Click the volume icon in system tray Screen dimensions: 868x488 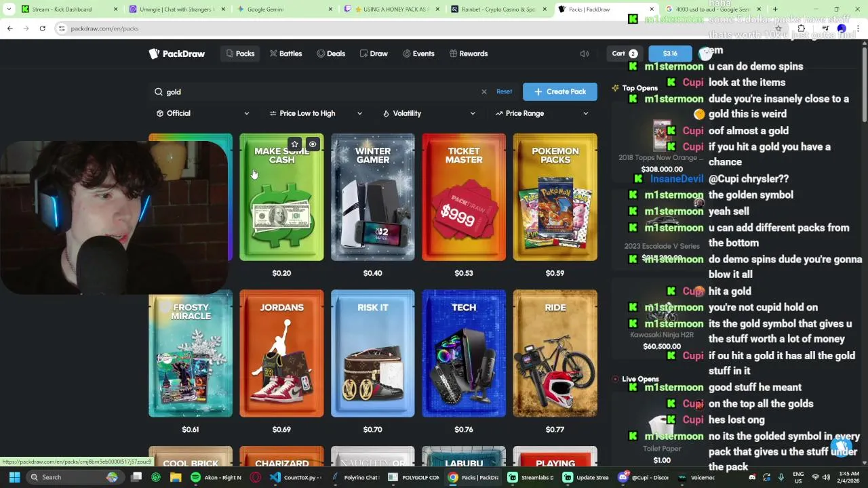click(826, 477)
